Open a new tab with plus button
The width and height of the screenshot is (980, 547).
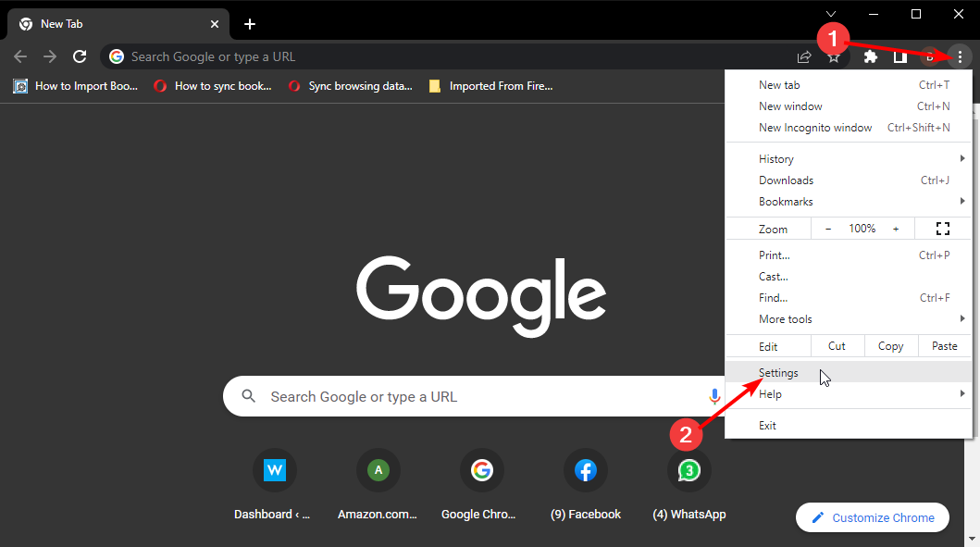(x=250, y=24)
